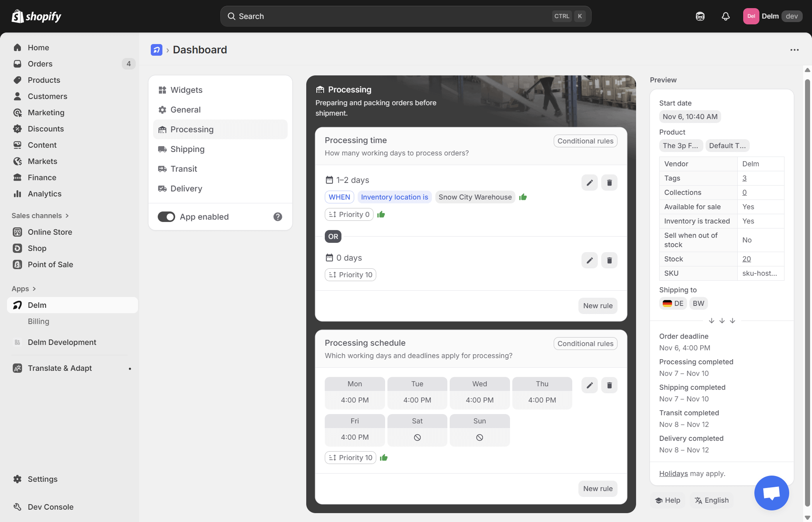This screenshot has height=522, width=812.
Task: Open the Widgets menu item
Action: (x=186, y=90)
